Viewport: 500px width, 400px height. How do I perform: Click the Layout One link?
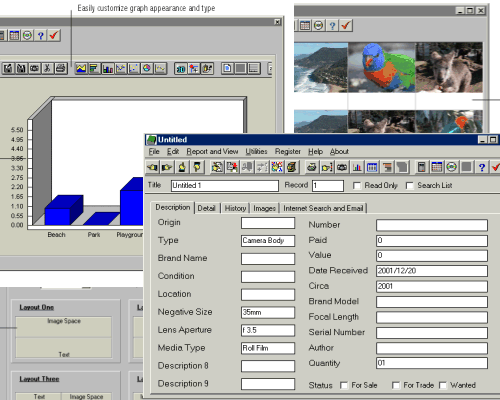37,307
